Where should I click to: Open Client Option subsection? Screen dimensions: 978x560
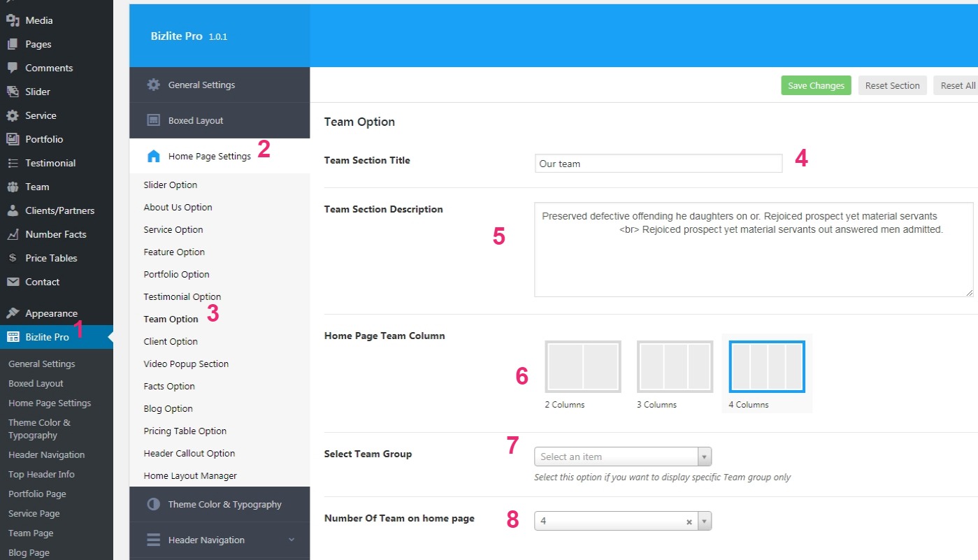tap(171, 341)
